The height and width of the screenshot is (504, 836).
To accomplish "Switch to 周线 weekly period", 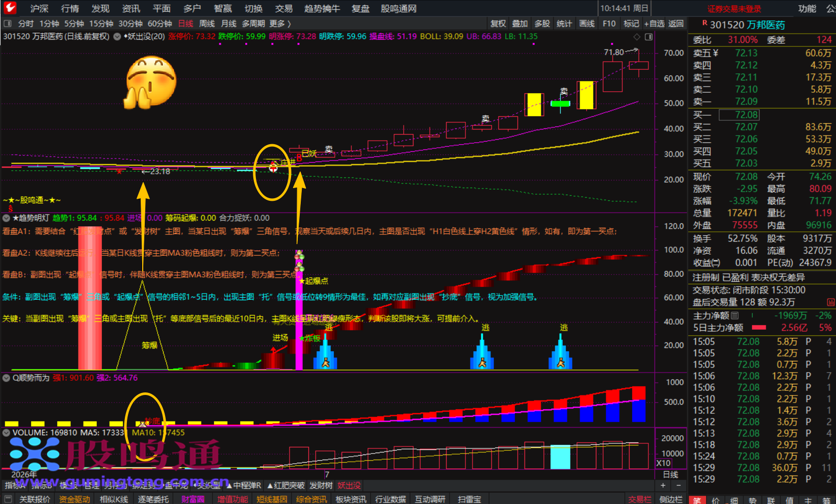I will point(206,24).
